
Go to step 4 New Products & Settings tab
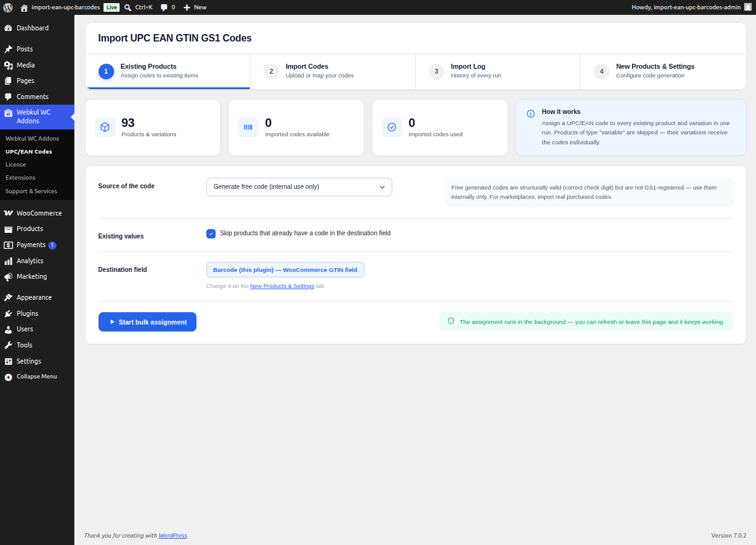point(663,71)
